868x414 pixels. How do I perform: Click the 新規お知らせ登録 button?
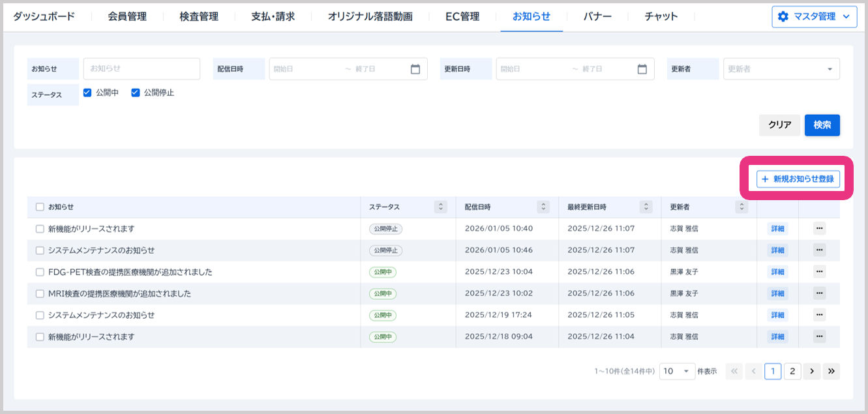pos(798,179)
